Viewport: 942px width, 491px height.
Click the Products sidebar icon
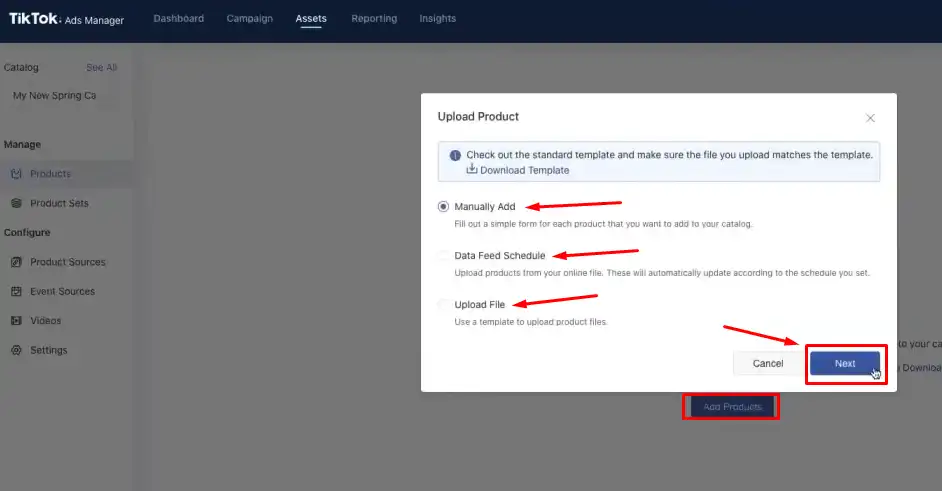(16, 174)
